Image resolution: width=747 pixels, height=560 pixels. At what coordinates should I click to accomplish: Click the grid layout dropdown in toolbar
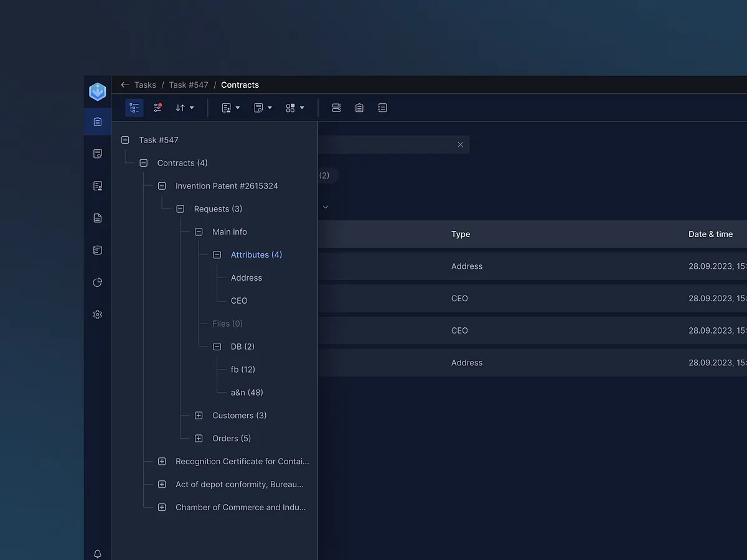point(294,108)
